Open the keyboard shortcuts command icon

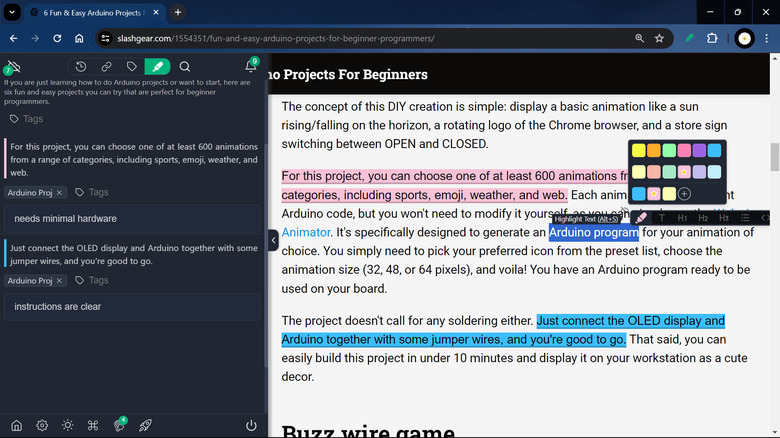93,425
